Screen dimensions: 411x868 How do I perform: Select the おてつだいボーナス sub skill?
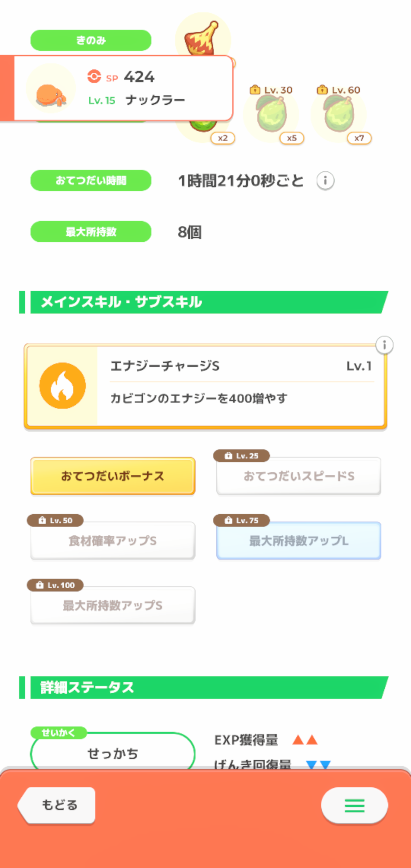(113, 476)
